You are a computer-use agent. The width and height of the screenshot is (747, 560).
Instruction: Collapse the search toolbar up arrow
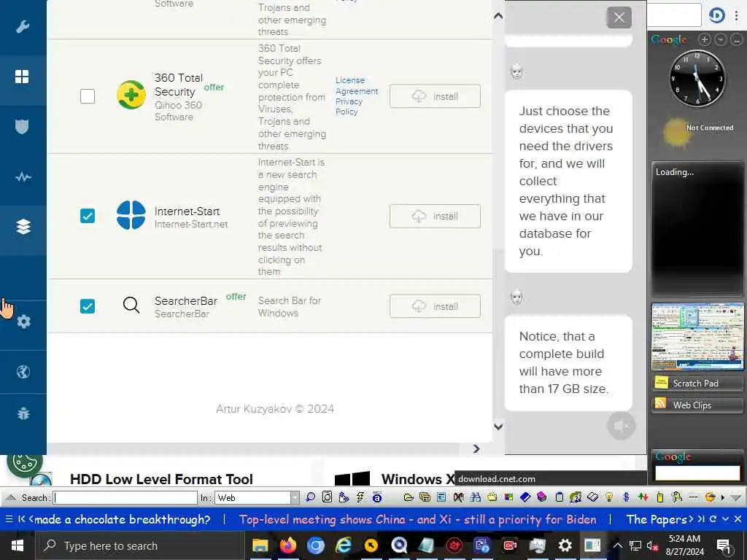[12, 497]
